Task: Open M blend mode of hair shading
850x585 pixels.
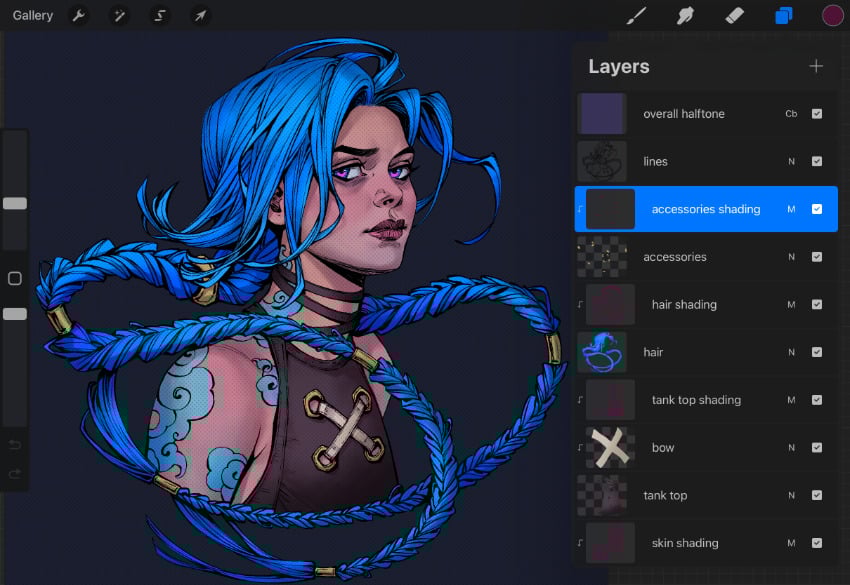Action: point(791,305)
